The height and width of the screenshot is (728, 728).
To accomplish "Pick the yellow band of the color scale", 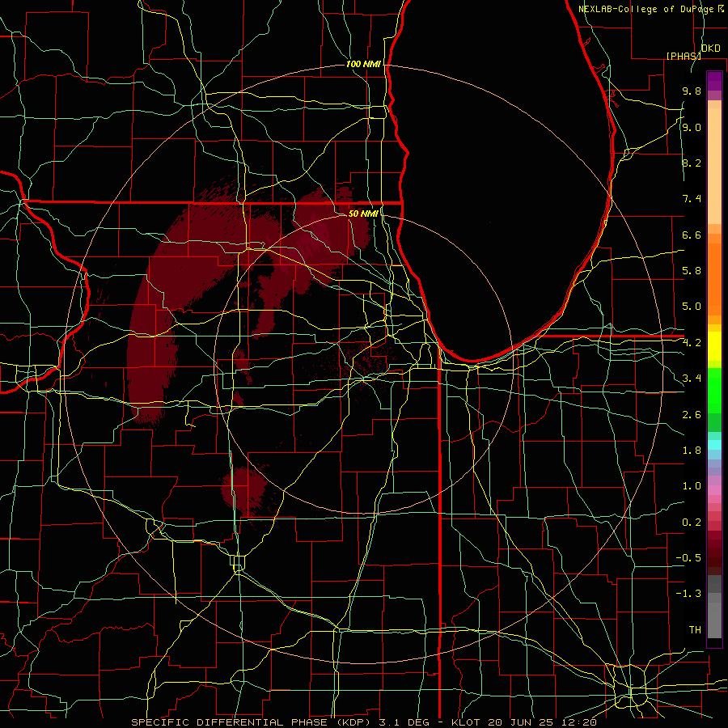I will [x=714, y=346].
